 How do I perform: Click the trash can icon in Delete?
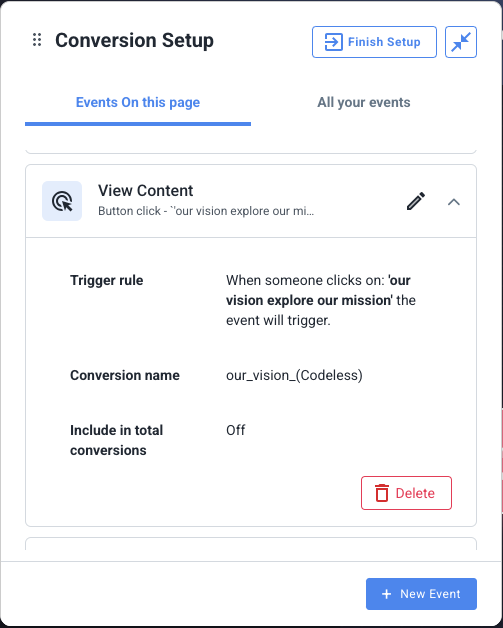[382, 493]
